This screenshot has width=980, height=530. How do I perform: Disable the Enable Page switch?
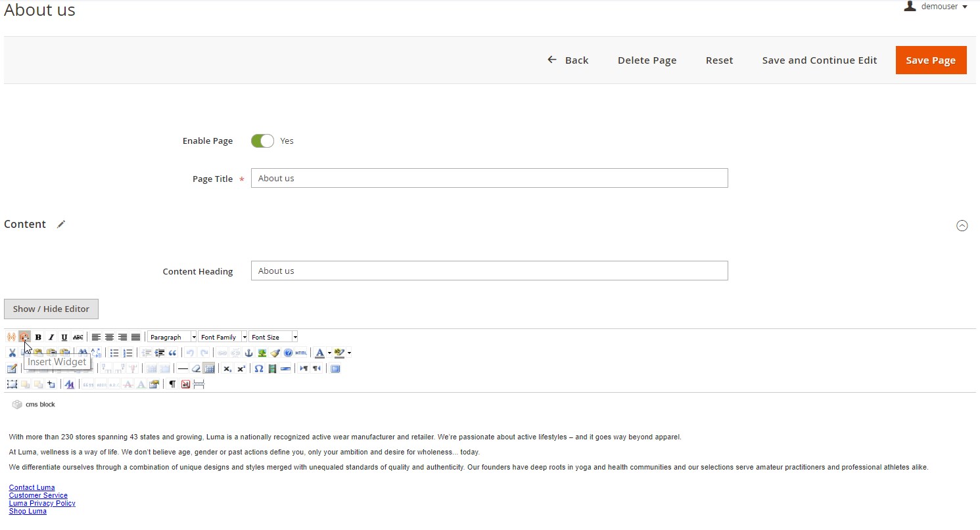pyautogui.click(x=262, y=141)
